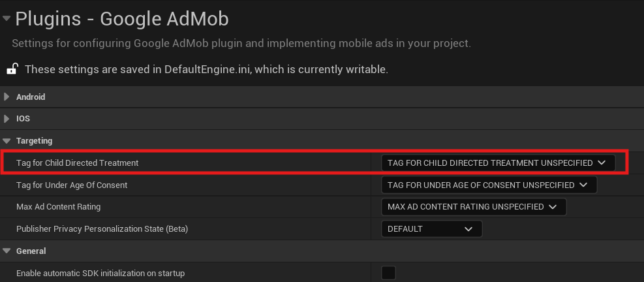Click the IOS category label
Viewport: 644px width, 282px height.
[x=23, y=119]
